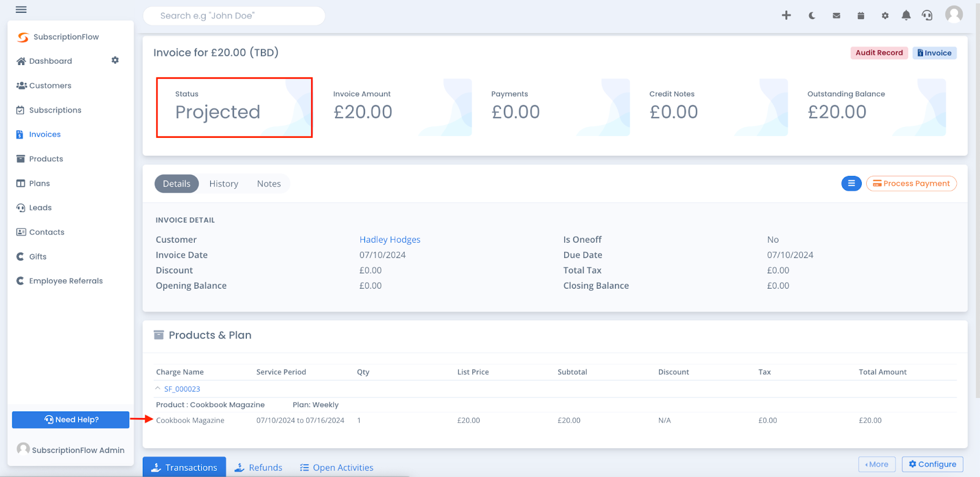
Task: Click the blue list menu button
Action: (x=851, y=183)
